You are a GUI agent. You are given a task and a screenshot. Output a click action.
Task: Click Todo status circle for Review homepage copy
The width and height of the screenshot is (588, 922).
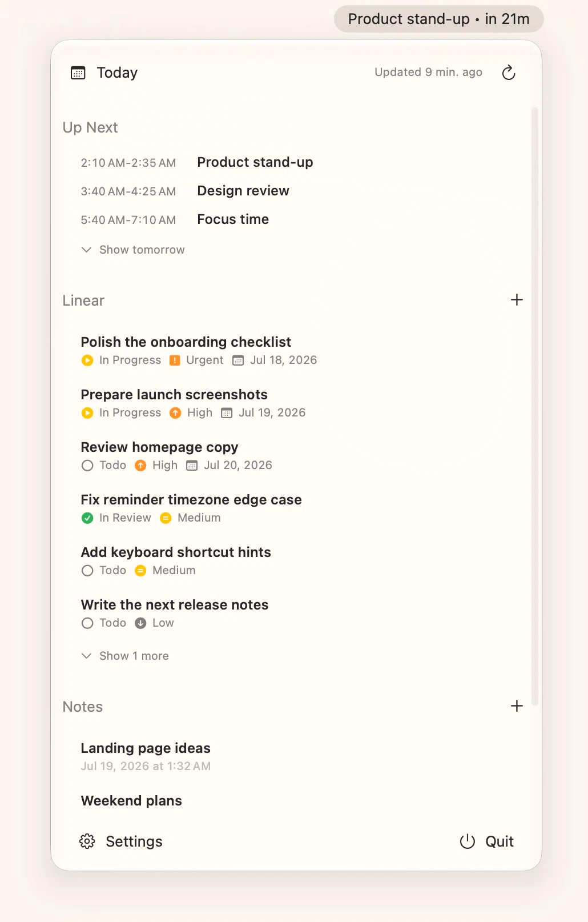[x=87, y=466]
